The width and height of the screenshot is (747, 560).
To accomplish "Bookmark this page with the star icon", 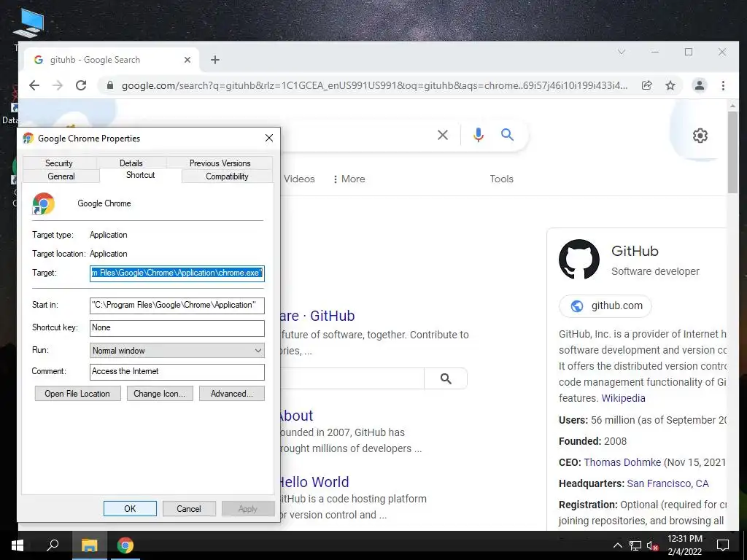I will pyautogui.click(x=670, y=85).
